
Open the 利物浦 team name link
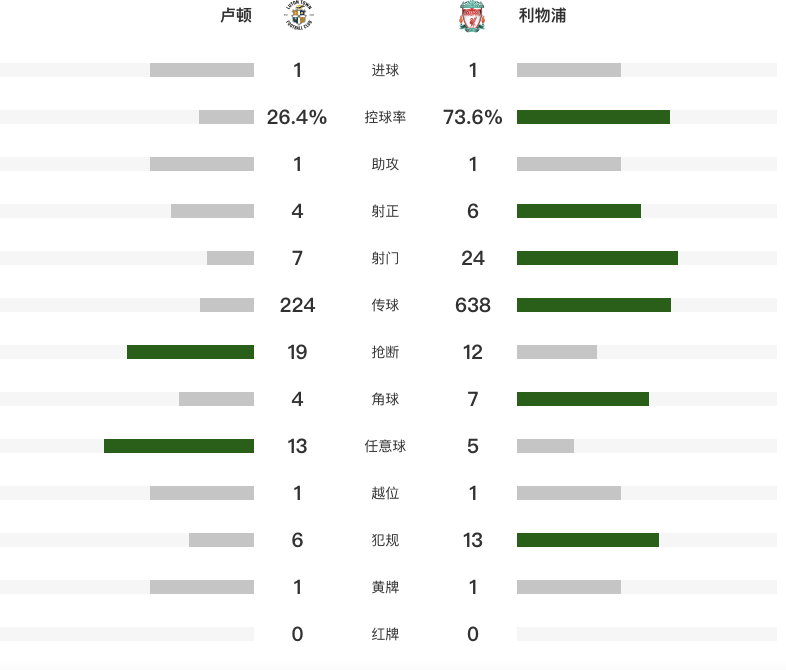pyautogui.click(x=542, y=16)
